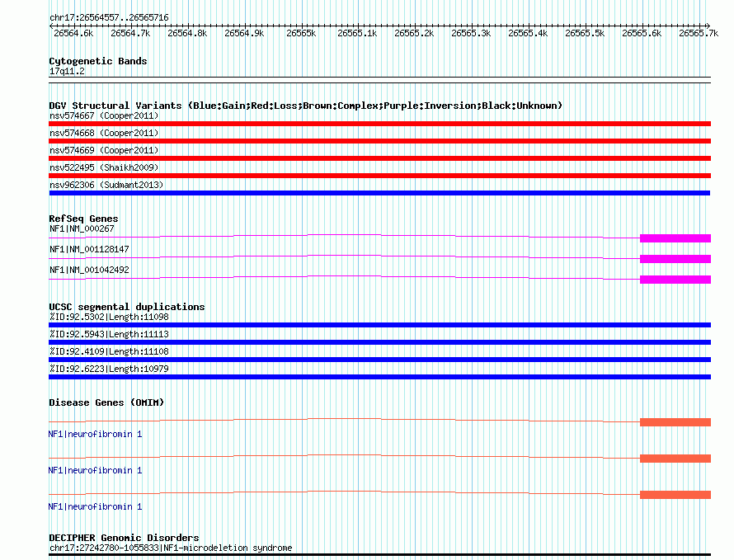
Task: Click the middle orange OMIM exon block
Action: pyautogui.click(x=675, y=459)
